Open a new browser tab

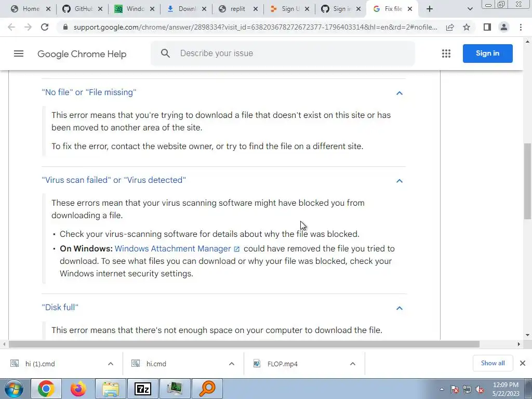pyautogui.click(x=430, y=9)
